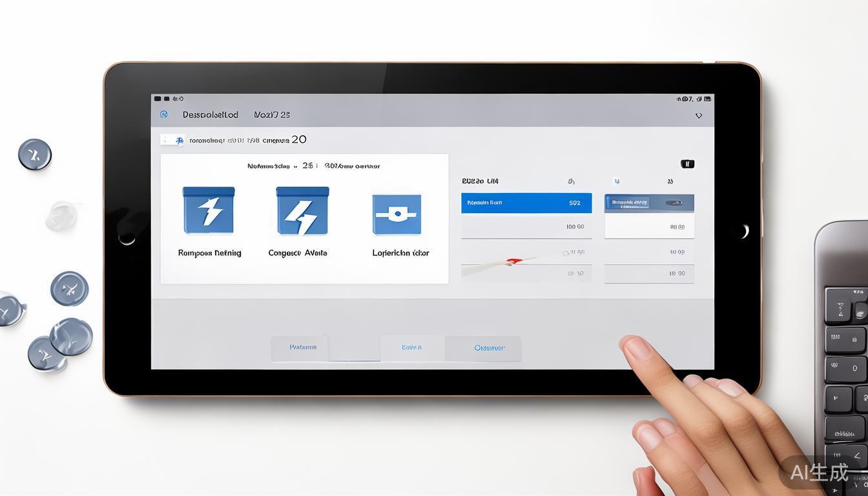The width and height of the screenshot is (868, 496).
Task: Click the small blue icon beside the '20' row
Action: (180, 139)
